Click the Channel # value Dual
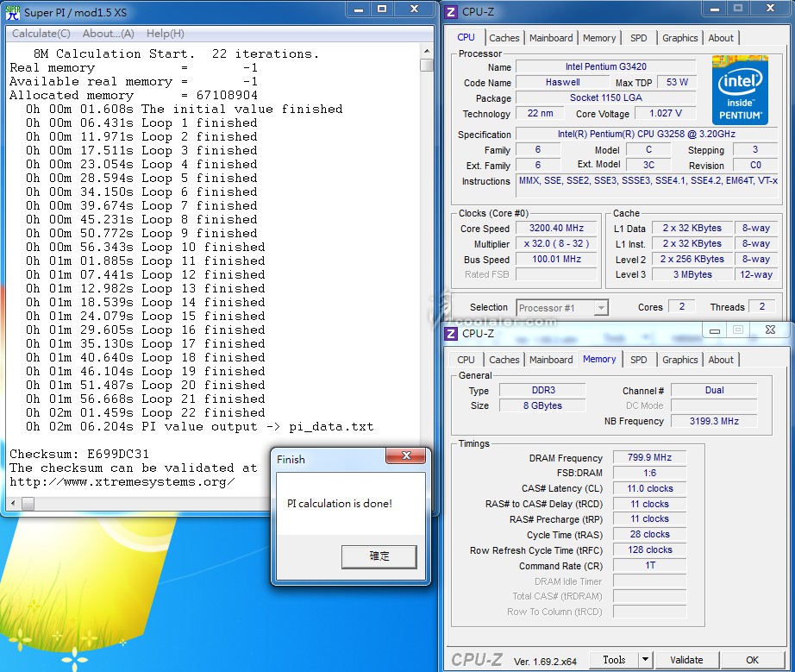The image size is (795, 672). 714,390
